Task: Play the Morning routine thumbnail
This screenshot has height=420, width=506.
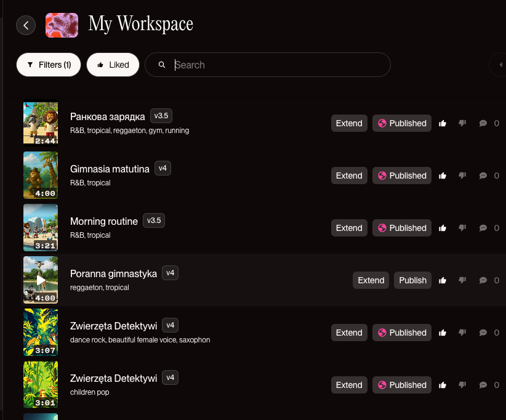Action: (41, 228)
